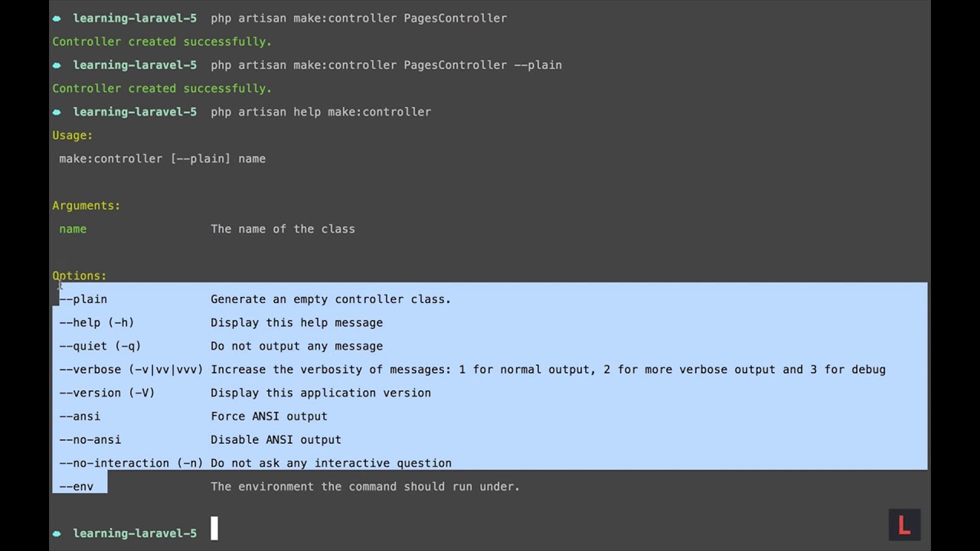Click the --version (-V) option entry
Image resolution: width=980 pixels, height=551 pixels.
(x=107, y=393)
